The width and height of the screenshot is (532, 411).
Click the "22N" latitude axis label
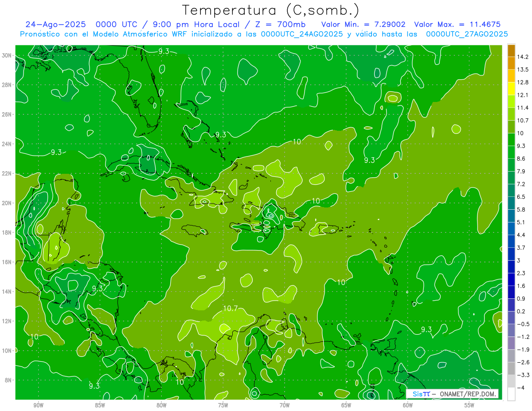(7, 173)
